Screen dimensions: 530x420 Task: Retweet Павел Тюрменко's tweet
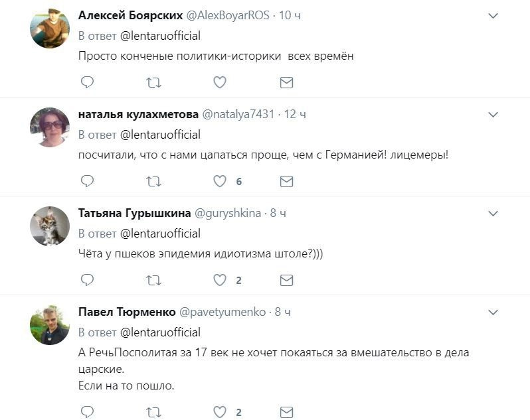pos(153,412)
